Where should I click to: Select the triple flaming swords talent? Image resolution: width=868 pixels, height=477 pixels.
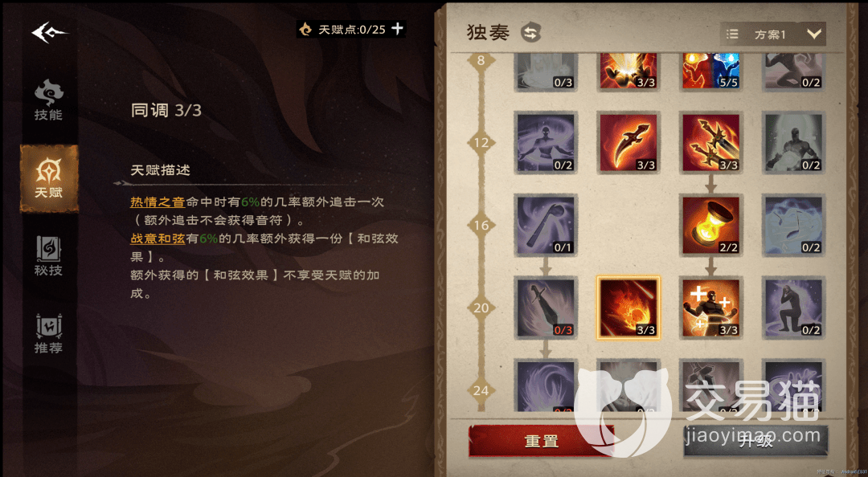[x=710, y=143]
